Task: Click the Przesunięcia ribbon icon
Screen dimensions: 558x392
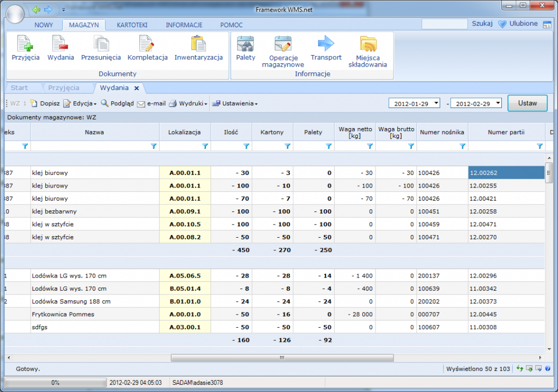Action: tap(101, 44)
